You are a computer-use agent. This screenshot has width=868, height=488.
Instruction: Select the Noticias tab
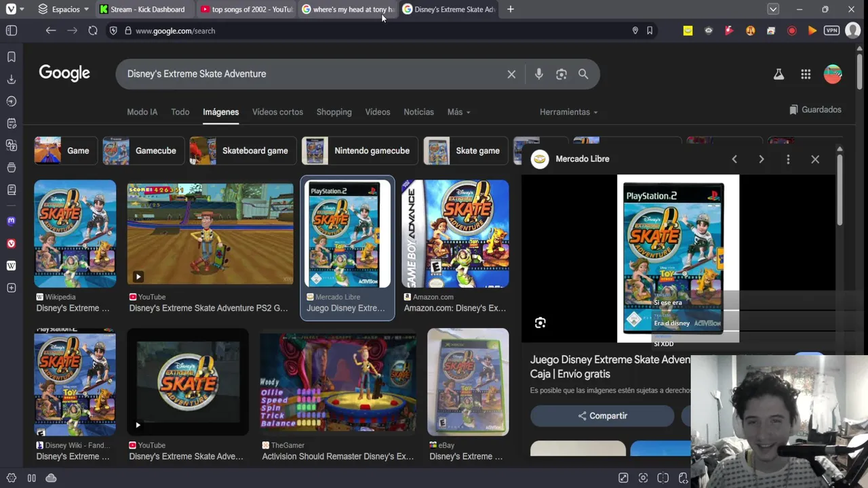tap(418, 112)
